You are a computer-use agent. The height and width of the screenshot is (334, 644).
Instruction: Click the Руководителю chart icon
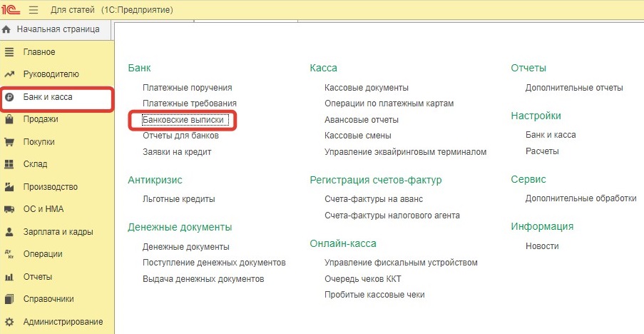coord(9,74)
